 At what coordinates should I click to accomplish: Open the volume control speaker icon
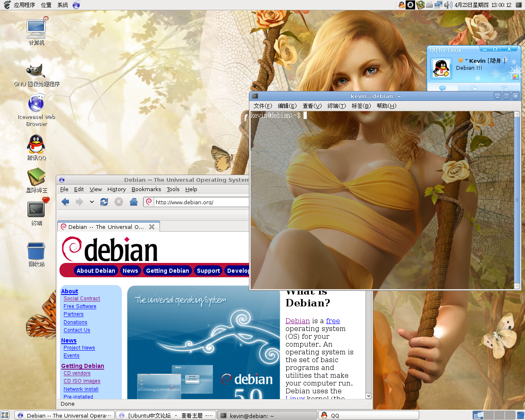448,5
